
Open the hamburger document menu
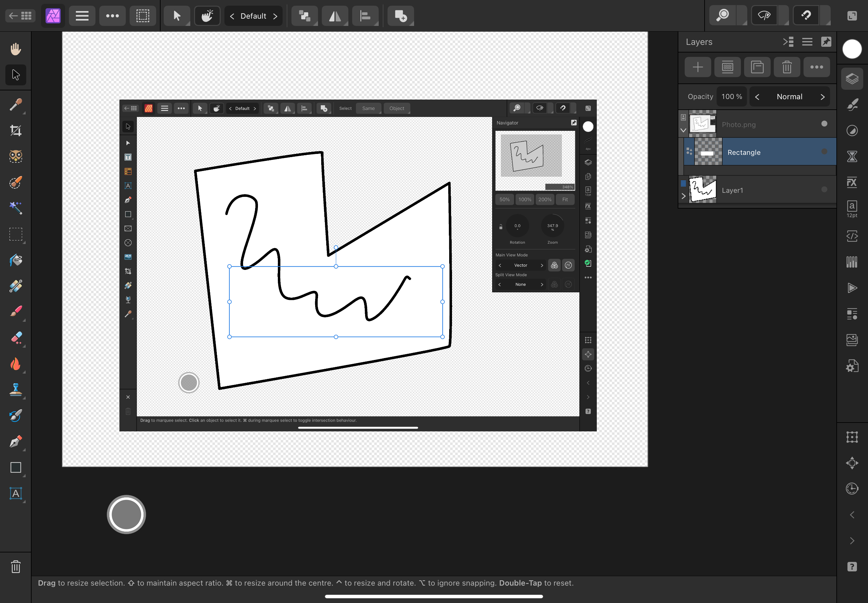(x=82, y=16)
